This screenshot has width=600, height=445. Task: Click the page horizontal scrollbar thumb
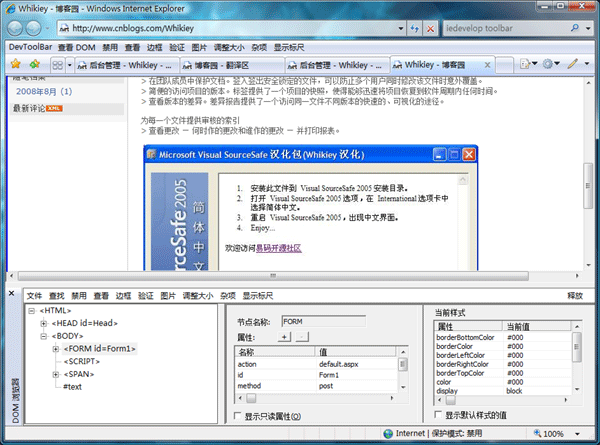pyautogui.click(x=273, y=276)
